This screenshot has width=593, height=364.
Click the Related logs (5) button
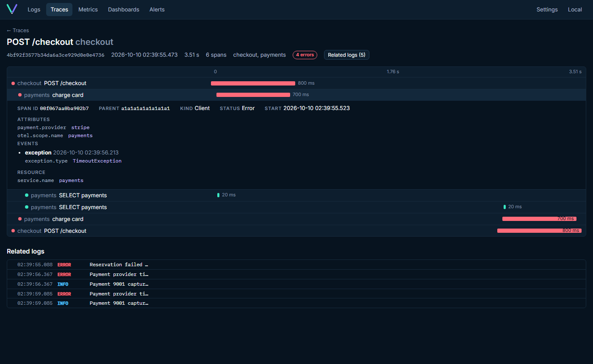click(x=346, y=55)
